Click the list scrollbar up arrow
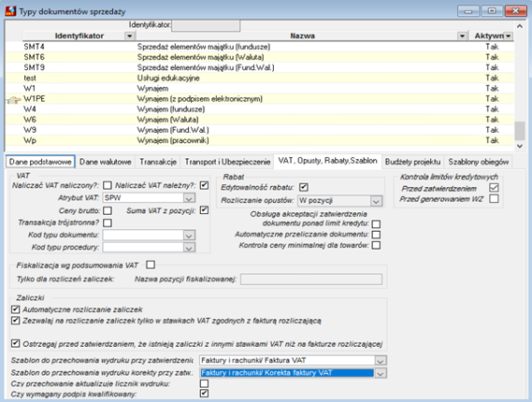This screenshot has height=402, width=532. tap(520, 26)
